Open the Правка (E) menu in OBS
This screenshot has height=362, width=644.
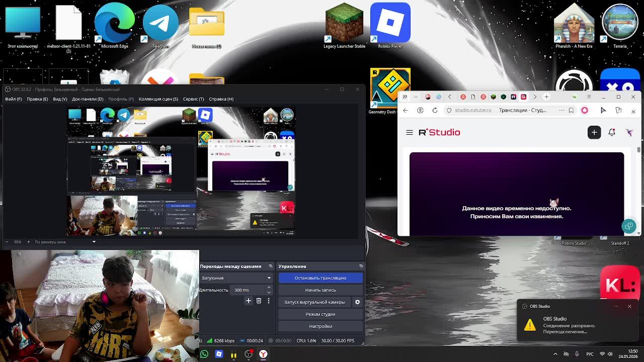click(x=37, y=99)
